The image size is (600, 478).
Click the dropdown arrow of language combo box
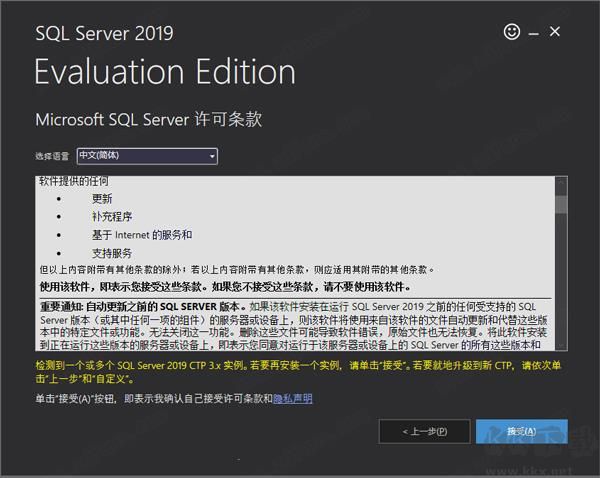pyautogui.click(x=212, y=156)
